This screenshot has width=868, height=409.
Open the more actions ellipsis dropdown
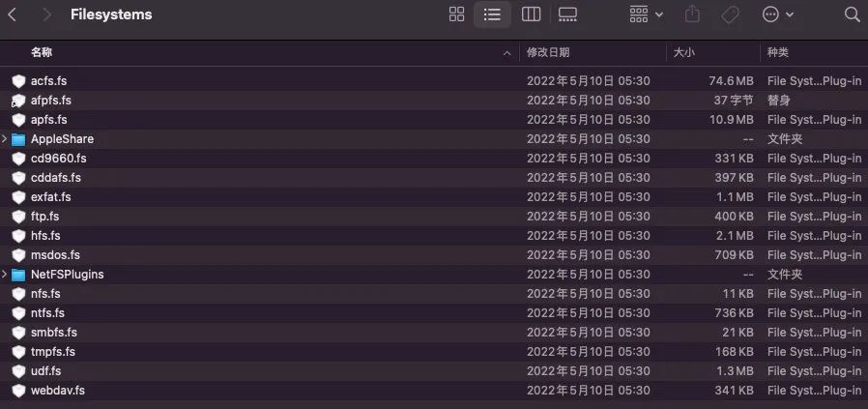pyautogui.click(x=778, y=15)
